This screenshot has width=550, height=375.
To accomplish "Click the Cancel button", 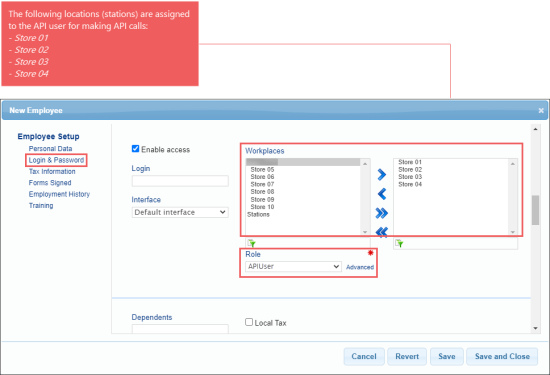I will (364, 356).
